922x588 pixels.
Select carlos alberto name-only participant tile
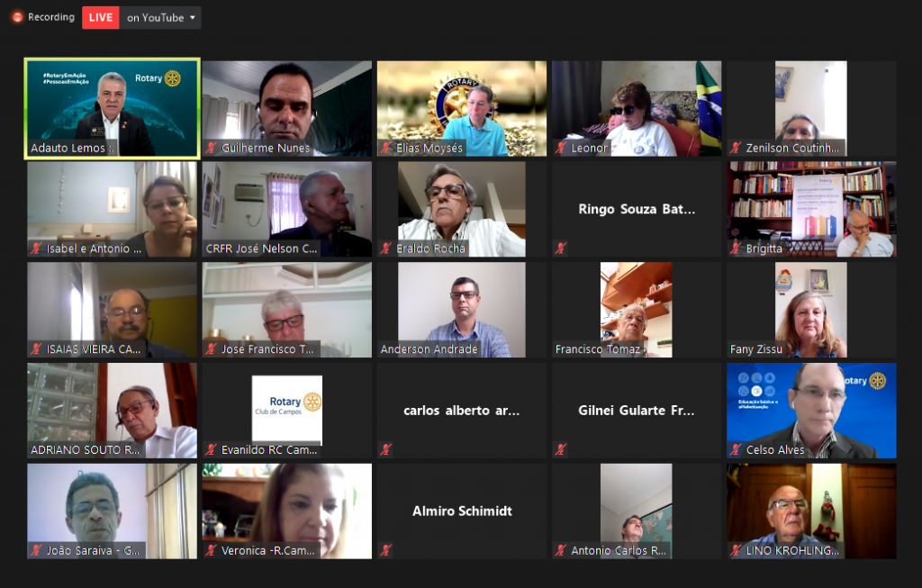461,410
